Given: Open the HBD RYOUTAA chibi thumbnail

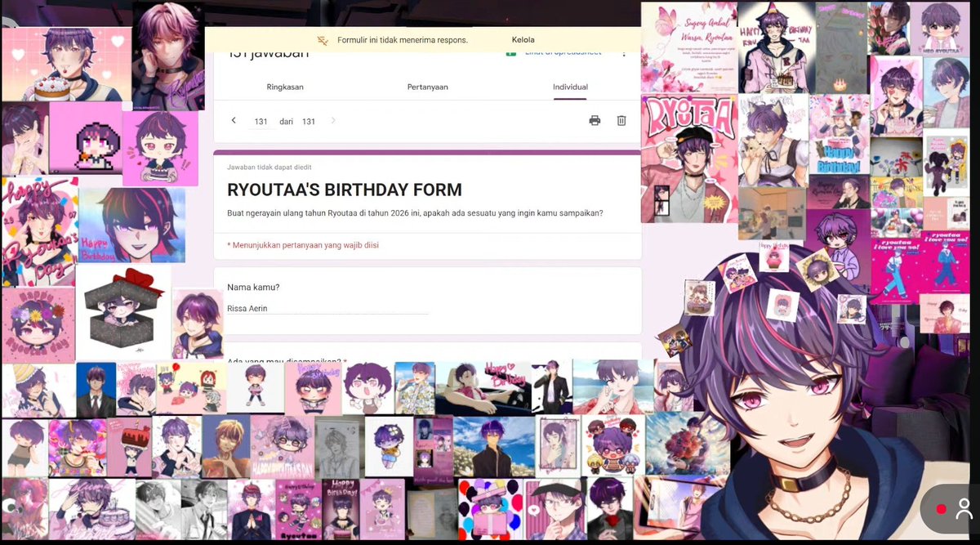Looking at the screenshot, I should point(939,29).
